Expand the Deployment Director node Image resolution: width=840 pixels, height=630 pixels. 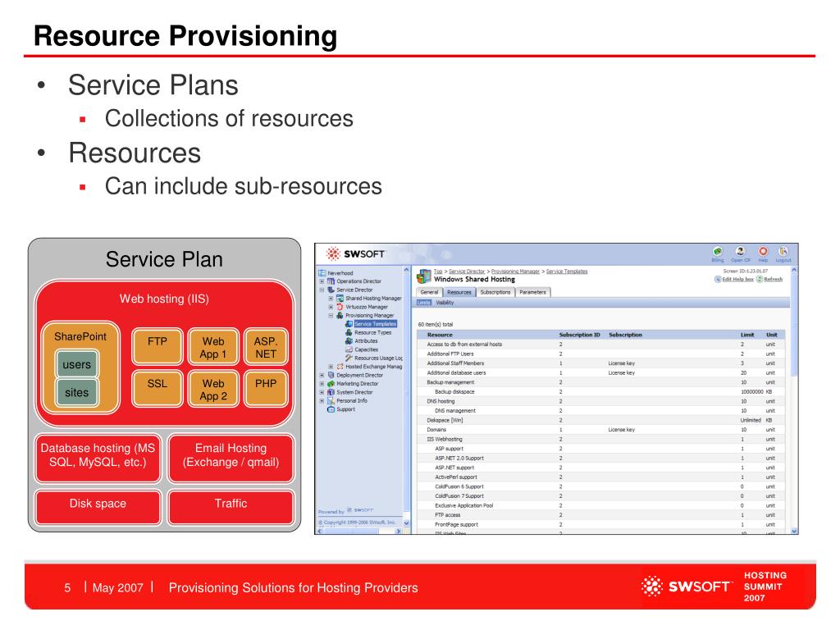(322, 375)
